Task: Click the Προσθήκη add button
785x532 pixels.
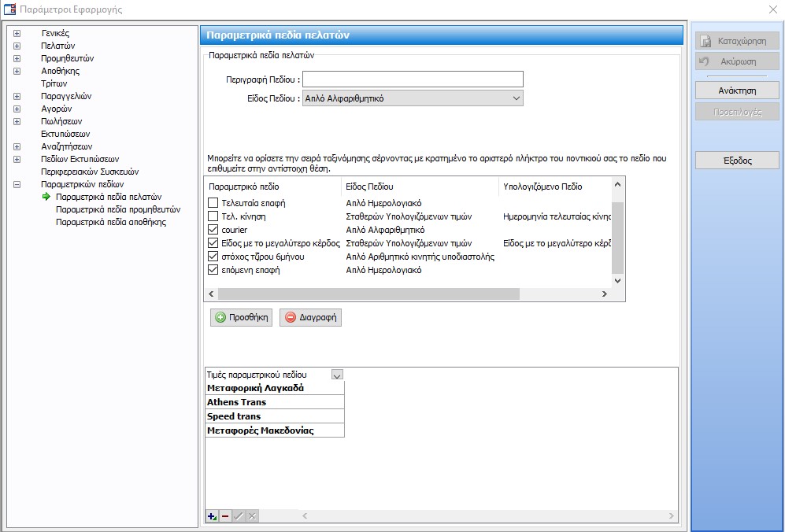Action: (241, 317)
